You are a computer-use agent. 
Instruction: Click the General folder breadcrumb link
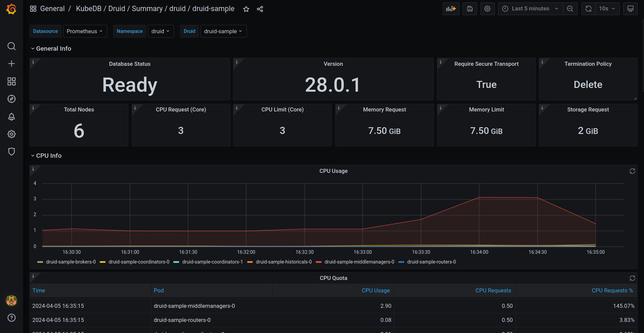pos(52,9)
